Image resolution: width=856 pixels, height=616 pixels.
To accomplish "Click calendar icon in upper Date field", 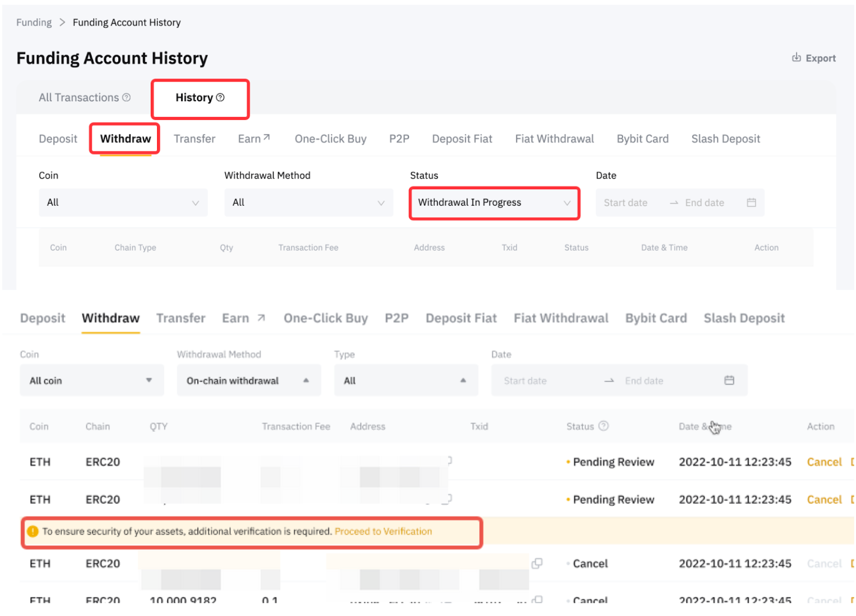I will tap(751, 203).
